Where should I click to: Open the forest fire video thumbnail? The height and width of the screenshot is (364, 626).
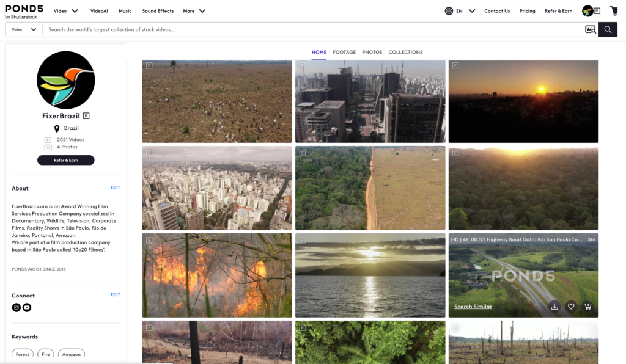[217, 275]
